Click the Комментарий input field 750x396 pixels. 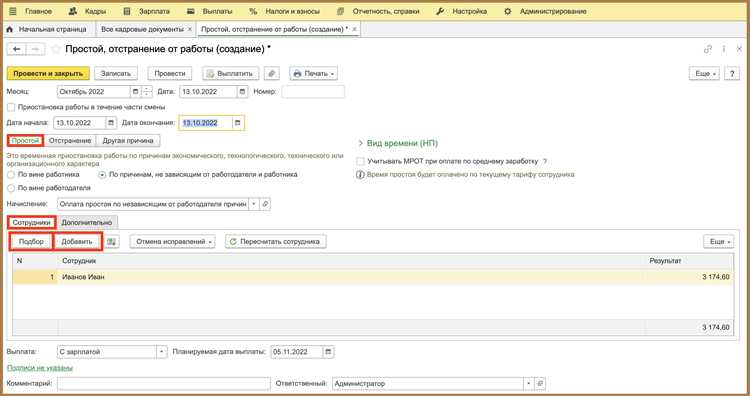coord(164,384)
